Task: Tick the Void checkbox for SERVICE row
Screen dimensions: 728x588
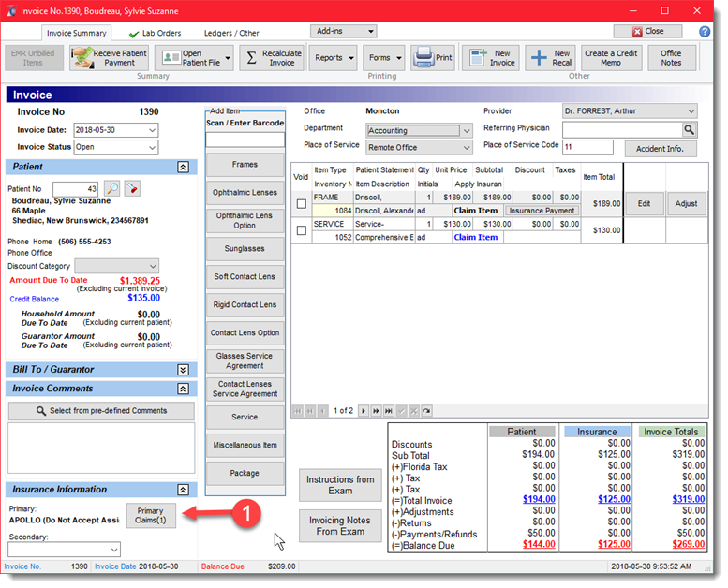Action: click(301, 230)
